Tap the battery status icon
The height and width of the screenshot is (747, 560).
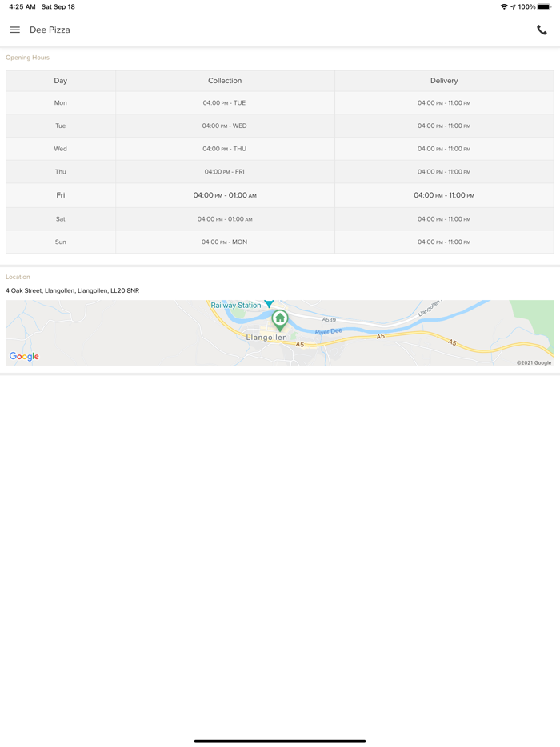coord(545,7)
